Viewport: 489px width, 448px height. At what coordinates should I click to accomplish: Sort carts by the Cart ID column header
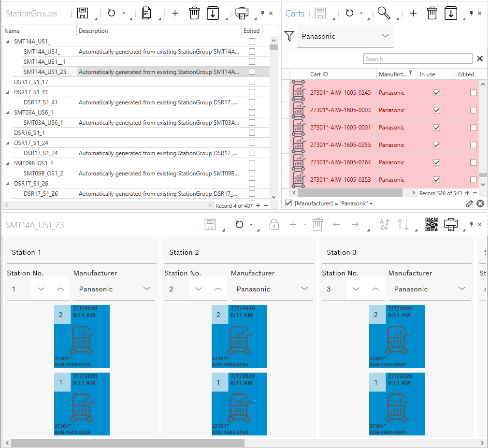(342, 74)
